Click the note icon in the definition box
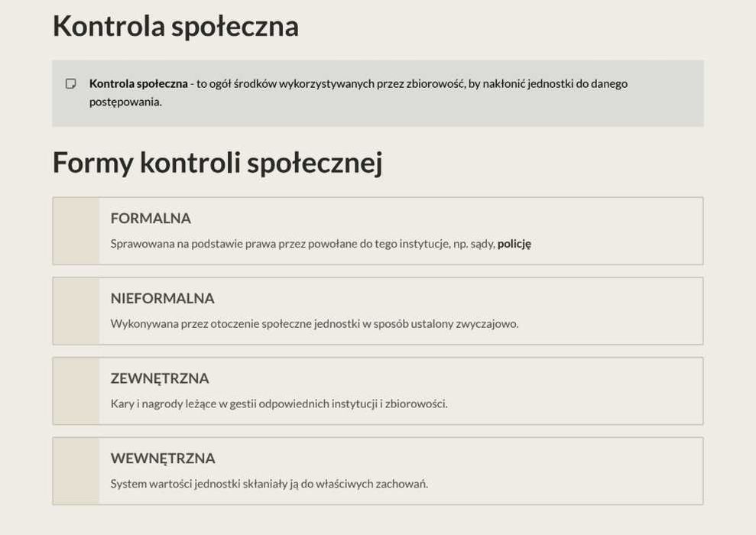The width and height of the screenshot is (756, 535). pyautogui.click(x=71, y=83)
